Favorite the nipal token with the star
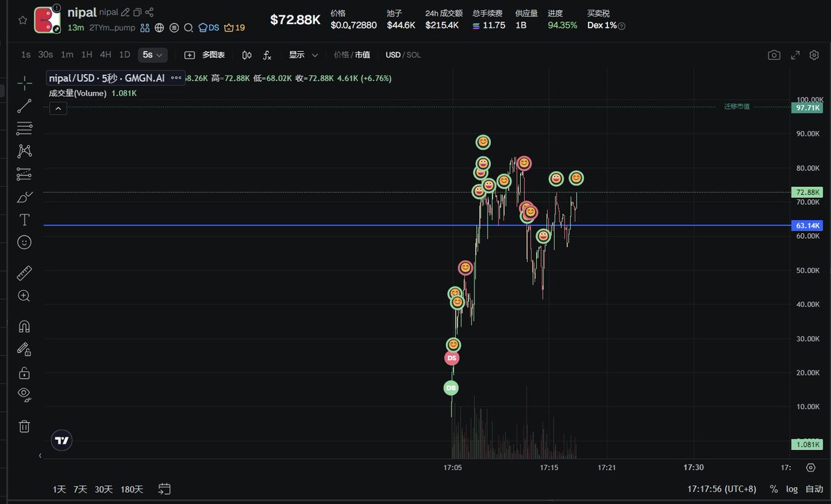Screen dimensions: 831x504 [23, 20]
